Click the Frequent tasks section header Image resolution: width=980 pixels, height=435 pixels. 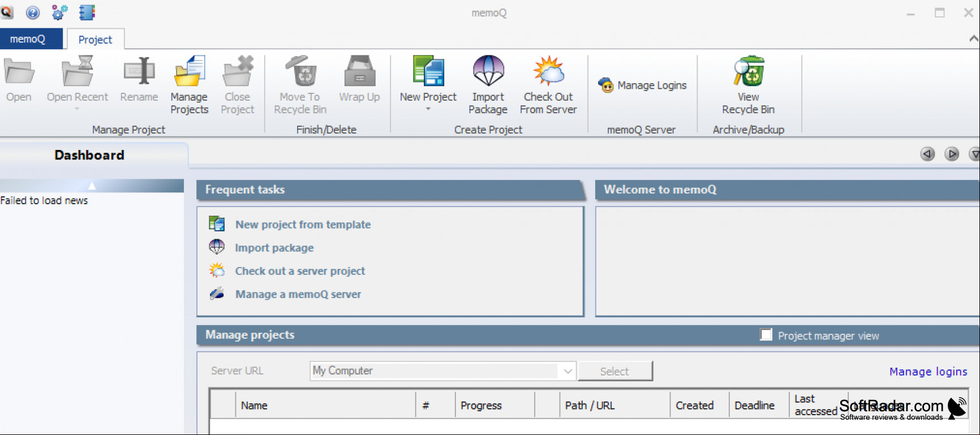(x=390, y=190)
